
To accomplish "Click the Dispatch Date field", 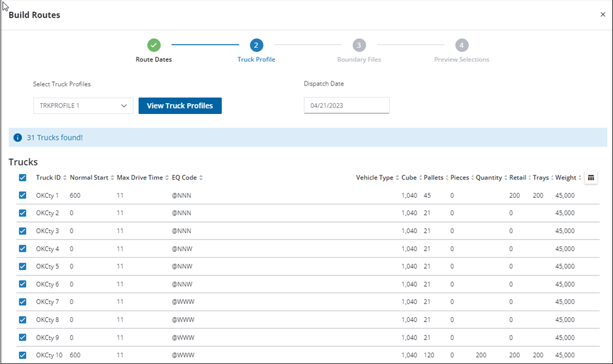I will click(x=347, y=106).
